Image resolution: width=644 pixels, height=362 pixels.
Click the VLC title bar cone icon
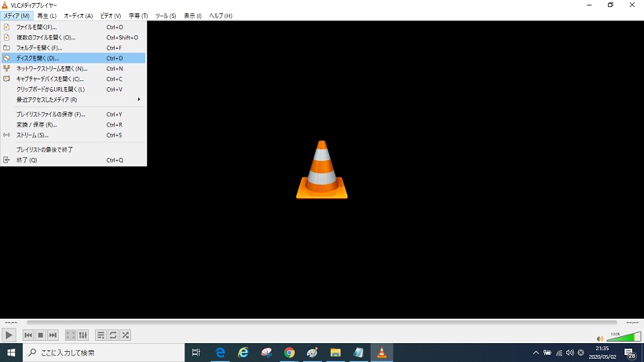(x=5, y=5)
